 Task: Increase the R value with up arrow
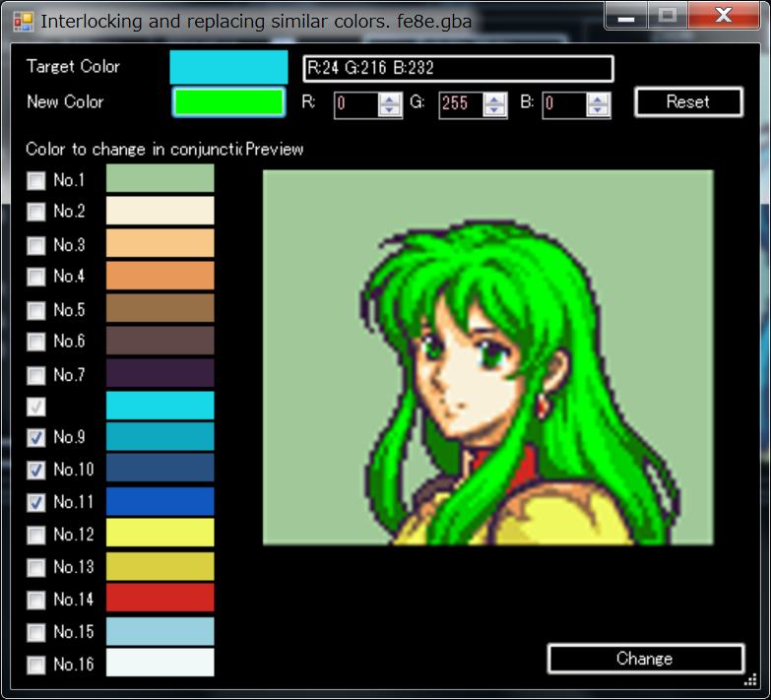point(391,98)
